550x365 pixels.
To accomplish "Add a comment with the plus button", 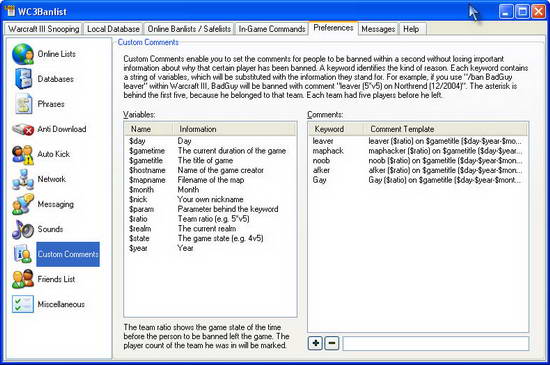I will click(x=315, y=343).
